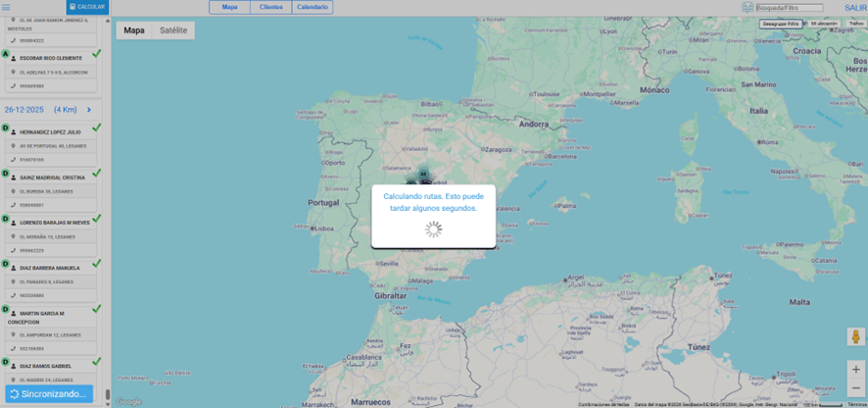Click the filter icon beside search box

pyautogui.click(x=747, y=7)
